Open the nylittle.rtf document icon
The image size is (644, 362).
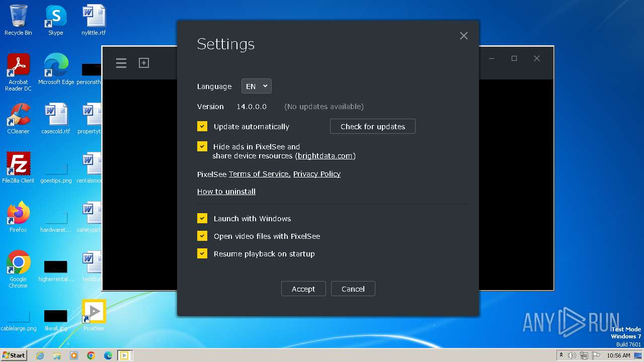pos(94,21)
